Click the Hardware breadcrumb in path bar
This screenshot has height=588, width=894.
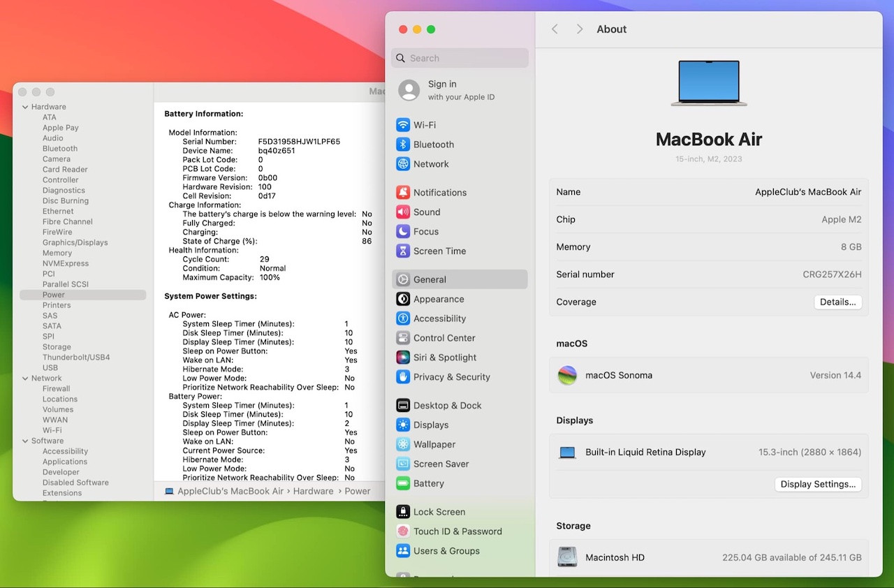click(314, 492)
